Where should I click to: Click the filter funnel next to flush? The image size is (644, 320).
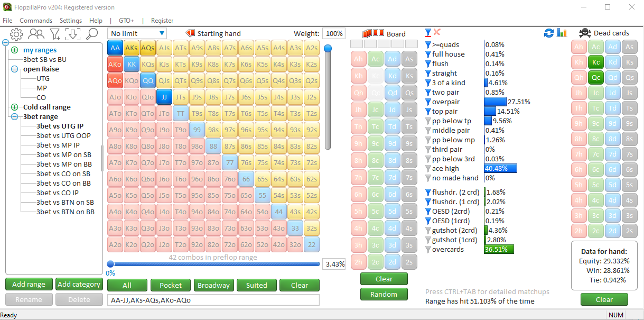click(x=428, y=64)
